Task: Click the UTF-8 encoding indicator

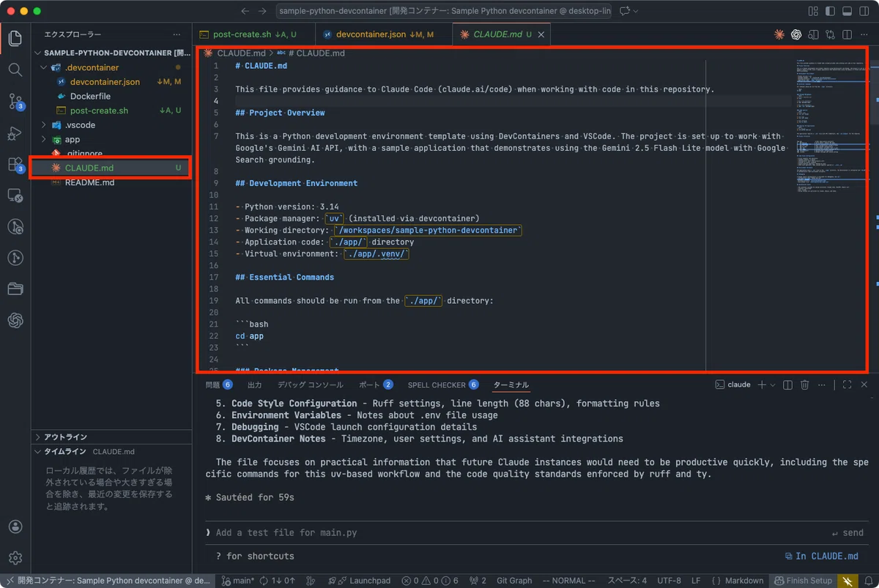Action: [x=669, y=581]
